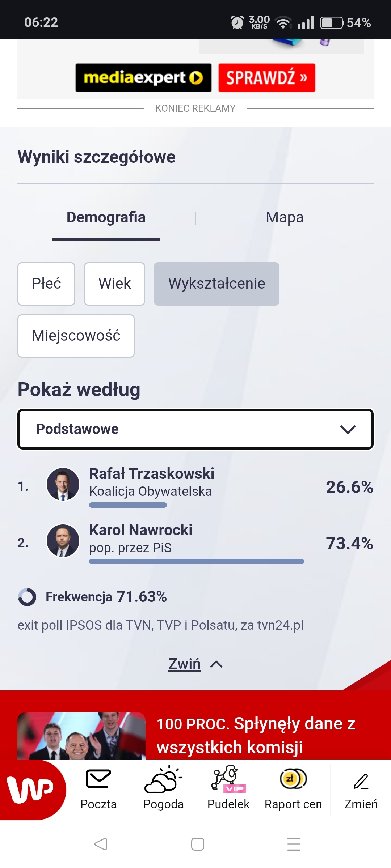
Task: Open the WP home logo
Action: 31,790
